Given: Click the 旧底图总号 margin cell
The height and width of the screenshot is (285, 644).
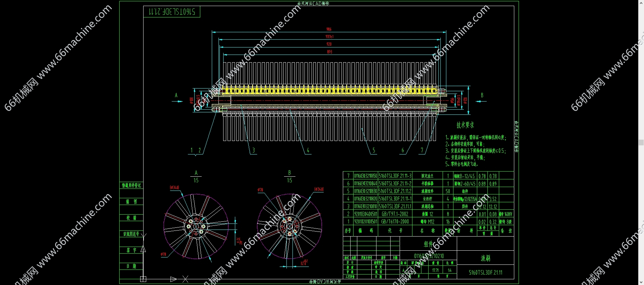Looking at the screenshot, I should [131, 234].
